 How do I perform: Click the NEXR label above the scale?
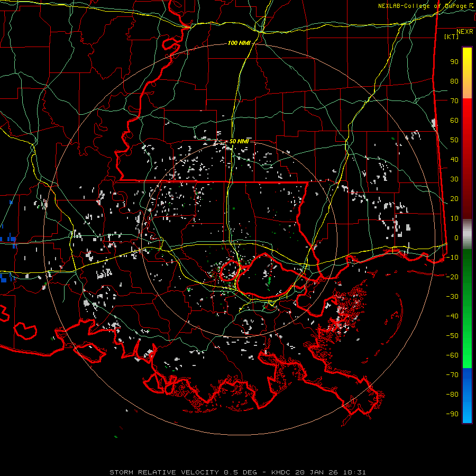point(465,32)
